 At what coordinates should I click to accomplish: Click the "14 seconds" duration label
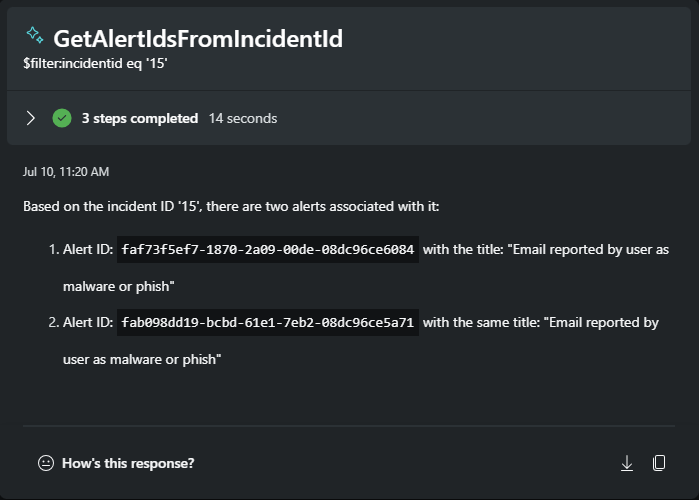coord(243,118)
